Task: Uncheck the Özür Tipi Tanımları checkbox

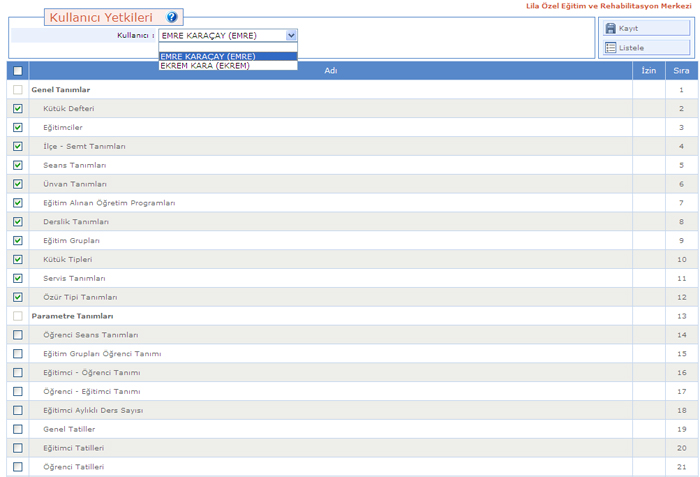Action: point(18,297)
